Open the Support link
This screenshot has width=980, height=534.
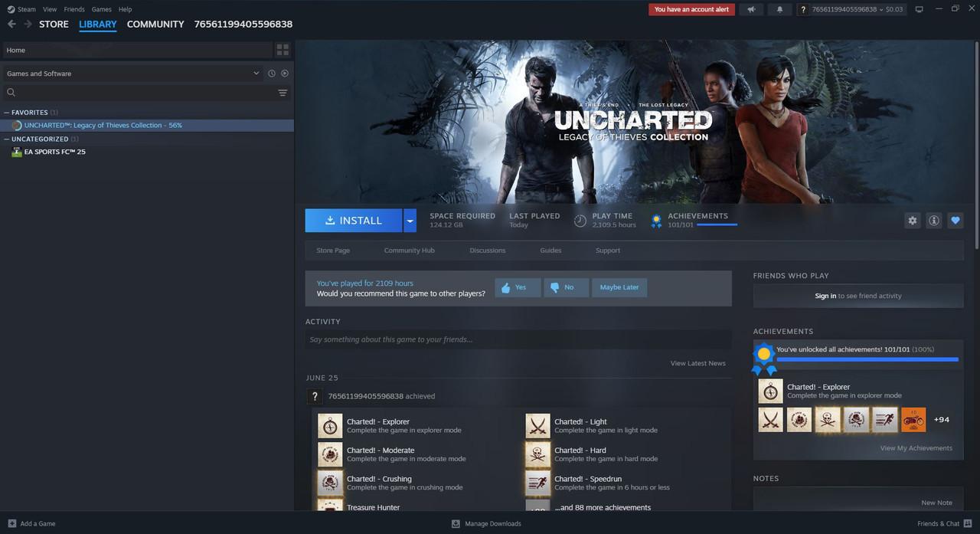pyautogui.click(x=608, y=251)
